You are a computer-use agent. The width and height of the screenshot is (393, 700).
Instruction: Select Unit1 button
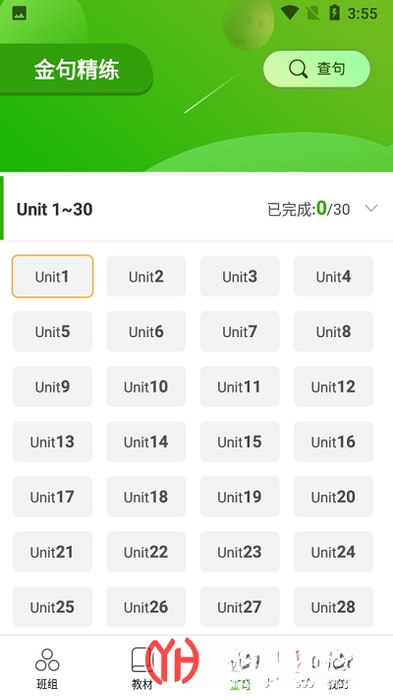coord(52,276)
